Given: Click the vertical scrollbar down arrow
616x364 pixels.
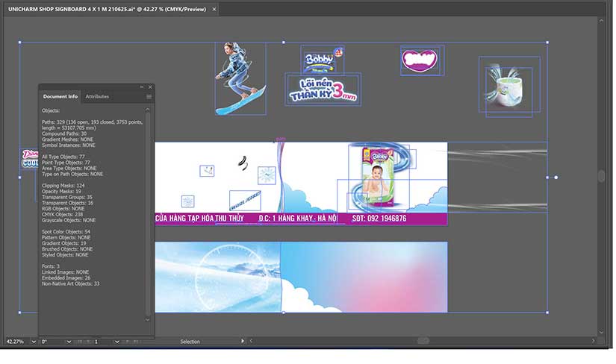Looking at the screenshot, I should click(601, 332).
